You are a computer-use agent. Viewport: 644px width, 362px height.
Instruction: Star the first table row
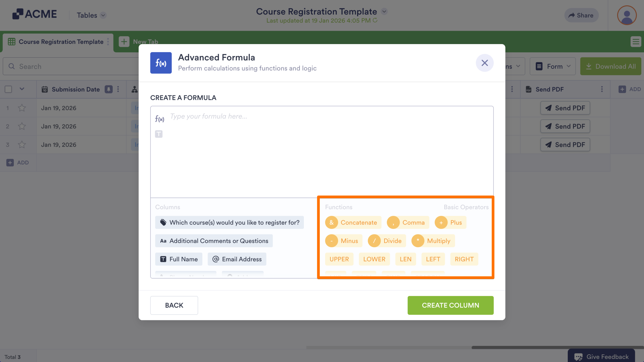[x=22, y=108]
